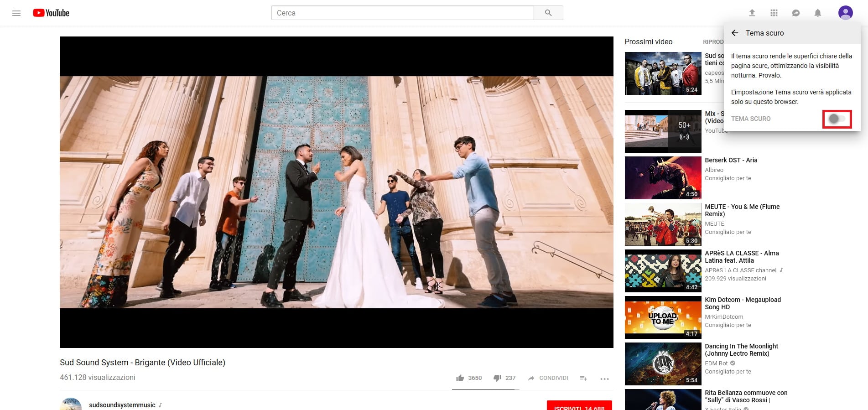
Task: Click the account avatar icon
Action: (x=845, y=13)
